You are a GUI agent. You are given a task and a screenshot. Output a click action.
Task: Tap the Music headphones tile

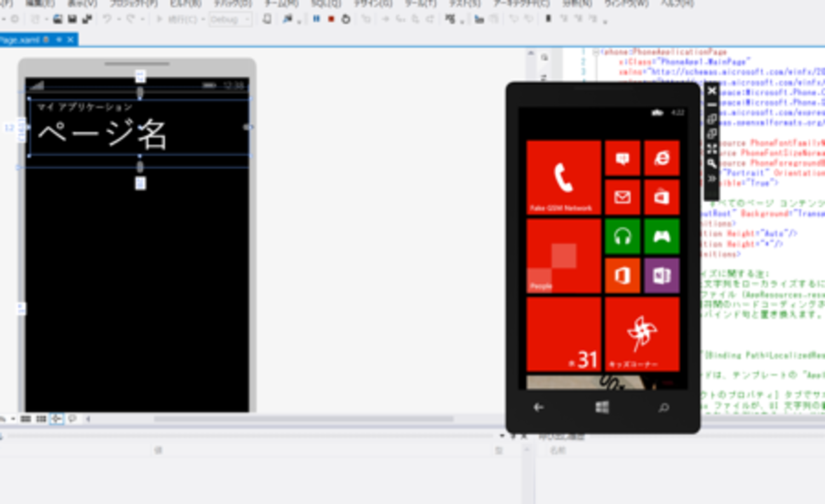(622, 237)
